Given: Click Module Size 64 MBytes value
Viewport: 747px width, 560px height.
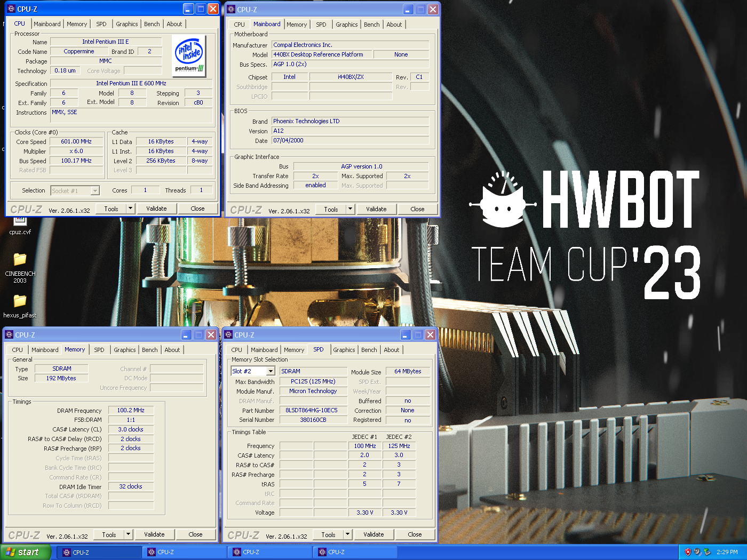Looking at the screenshot, I should pyautogui.click(x=408, y=371).
